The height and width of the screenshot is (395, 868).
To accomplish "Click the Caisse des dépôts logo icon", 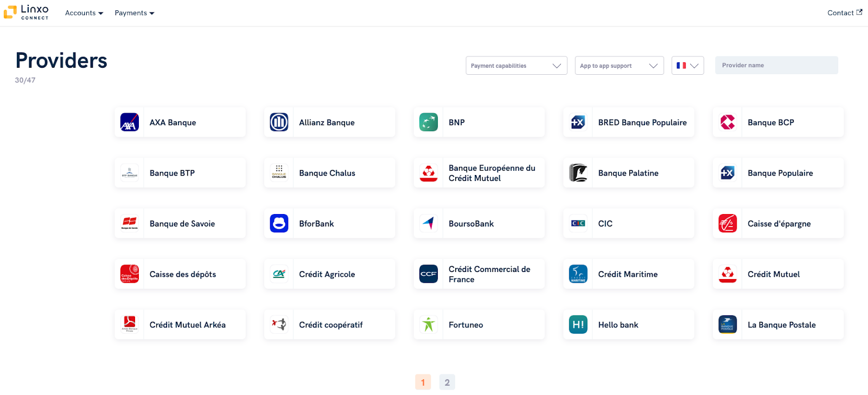I will (130, 274).
